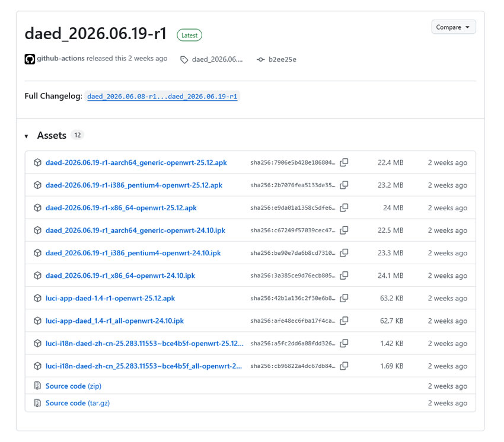
Task: Click package icon of luci-app-daed-1.4-r1 apk
Action: [37, 298]
